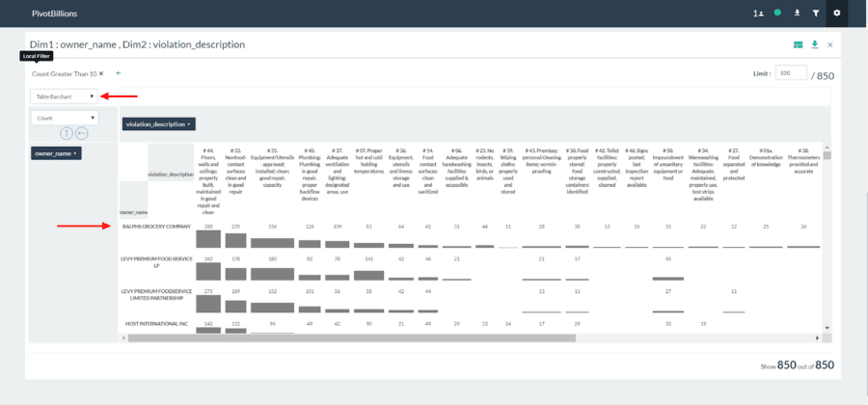Open the Count measure dropdown
The height and width of the screenshot is (405, 868).
click(x=64, y=118)
